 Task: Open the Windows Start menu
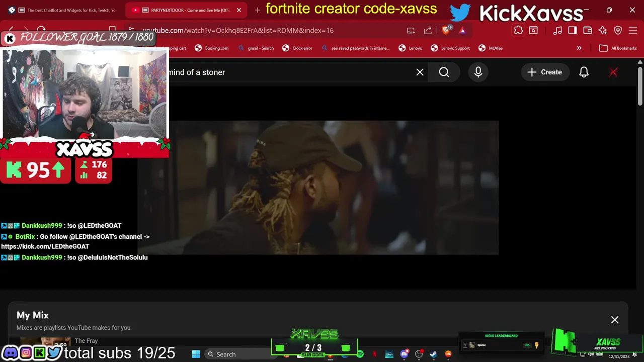tap(196, 354)
